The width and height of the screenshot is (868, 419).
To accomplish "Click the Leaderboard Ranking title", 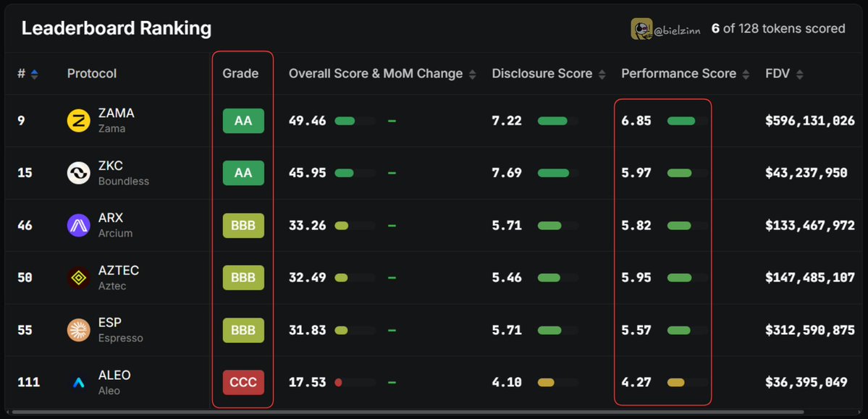I will pos(117,28).
